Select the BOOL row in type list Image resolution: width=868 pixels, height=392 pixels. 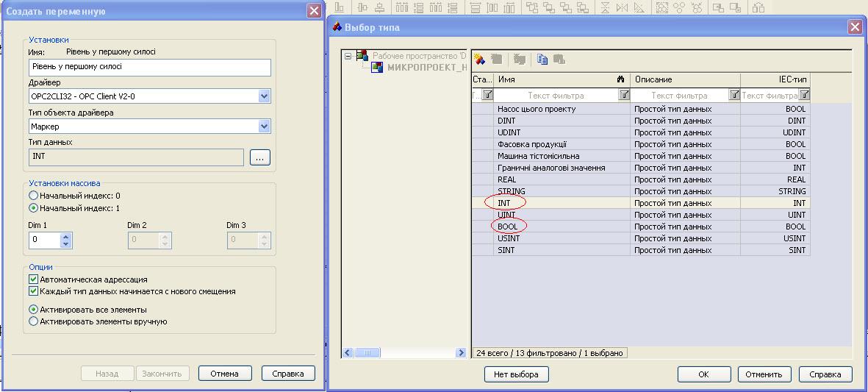[641, 227]
